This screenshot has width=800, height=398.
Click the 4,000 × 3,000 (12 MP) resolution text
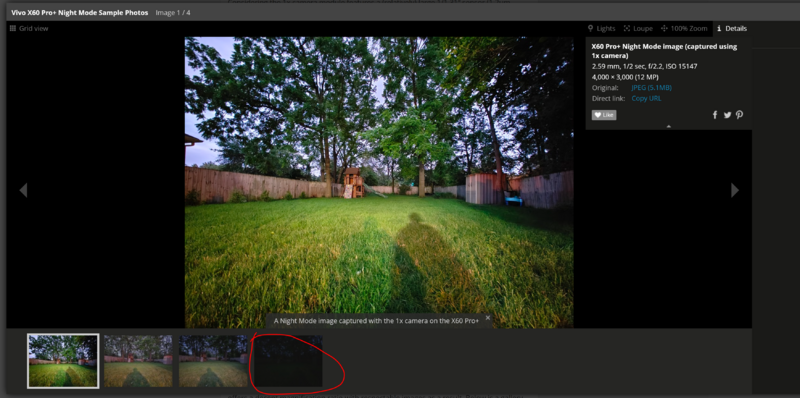pos(625,77)
